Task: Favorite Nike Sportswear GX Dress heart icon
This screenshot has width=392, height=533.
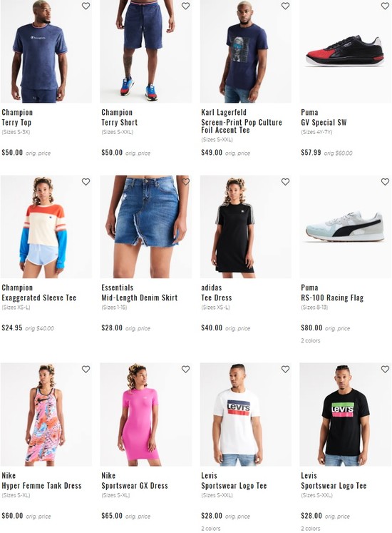Action: point(185,369)
